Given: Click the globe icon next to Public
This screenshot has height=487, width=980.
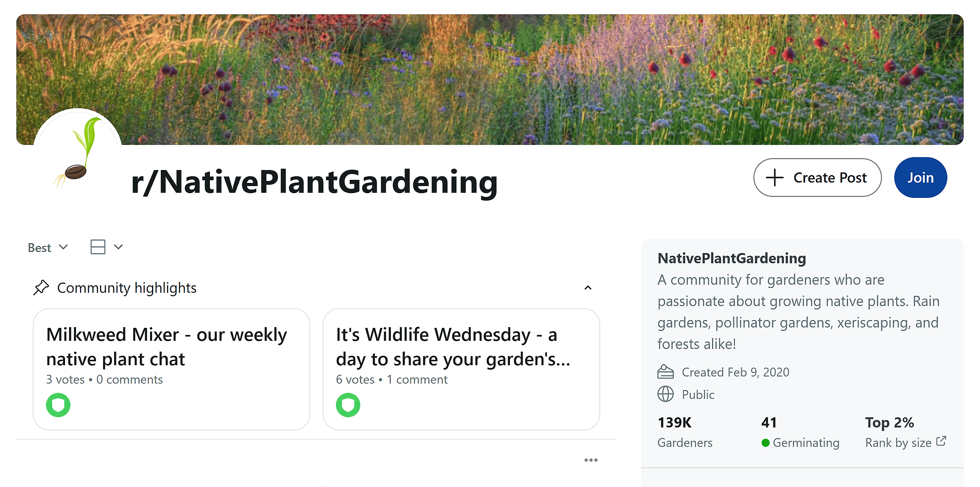Looking at the screenshot, I should [x=665, y=394].
